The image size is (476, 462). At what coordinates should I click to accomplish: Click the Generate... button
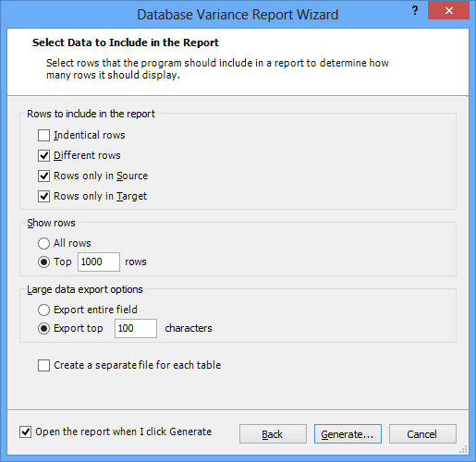tap(348, 434)
